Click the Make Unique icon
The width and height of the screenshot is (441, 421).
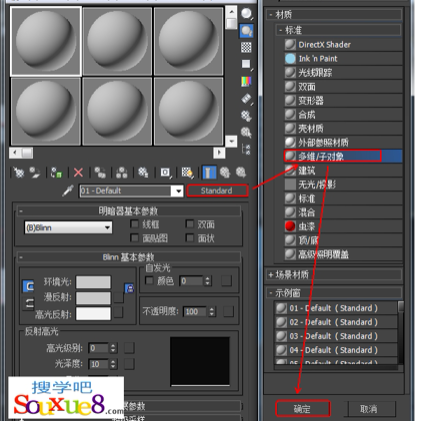[121, 172]
